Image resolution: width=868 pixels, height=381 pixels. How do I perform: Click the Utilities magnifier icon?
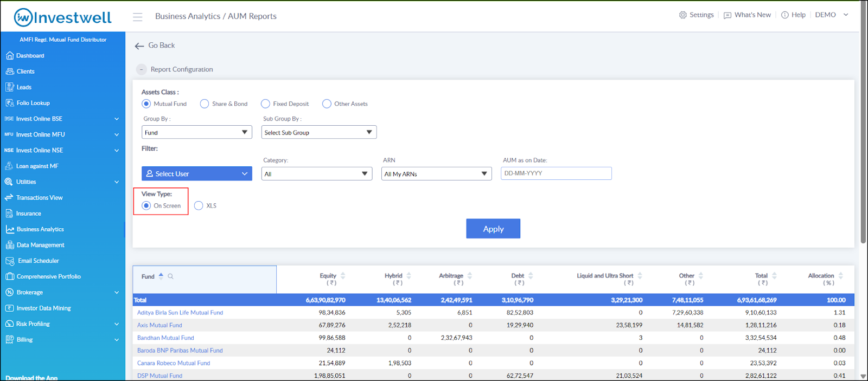(9, 182)
